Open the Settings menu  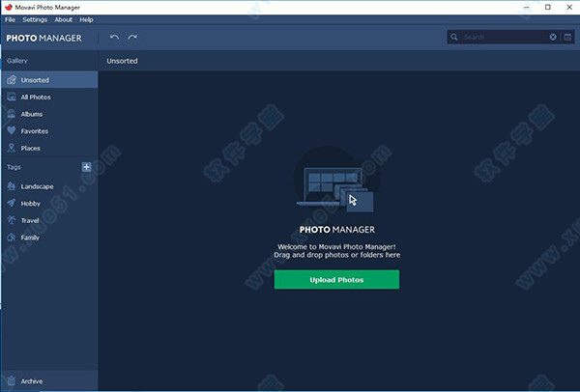point(35,19)
